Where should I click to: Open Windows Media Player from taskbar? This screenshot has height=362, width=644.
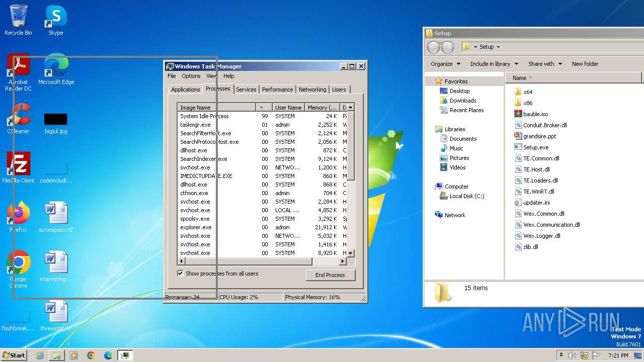point(74,355)
